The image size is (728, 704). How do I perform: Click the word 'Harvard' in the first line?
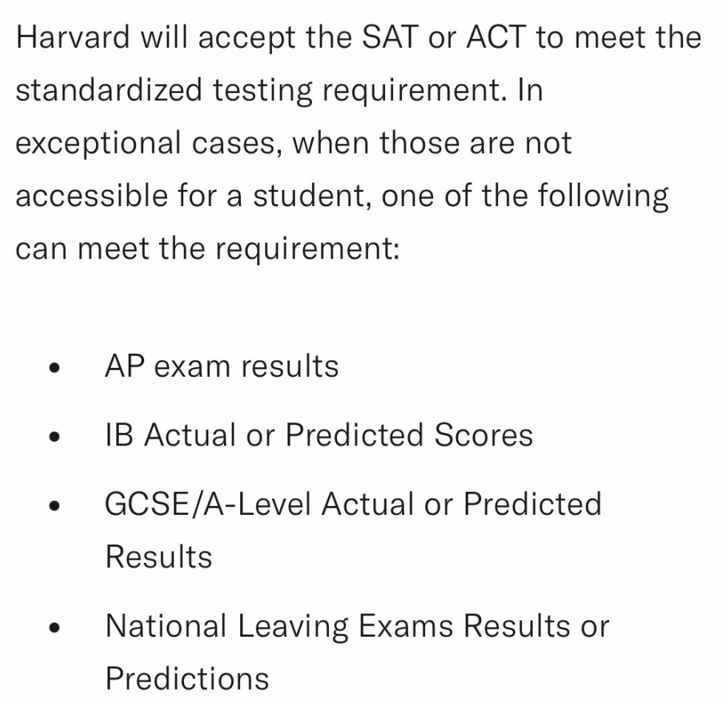tap(73, 37)
